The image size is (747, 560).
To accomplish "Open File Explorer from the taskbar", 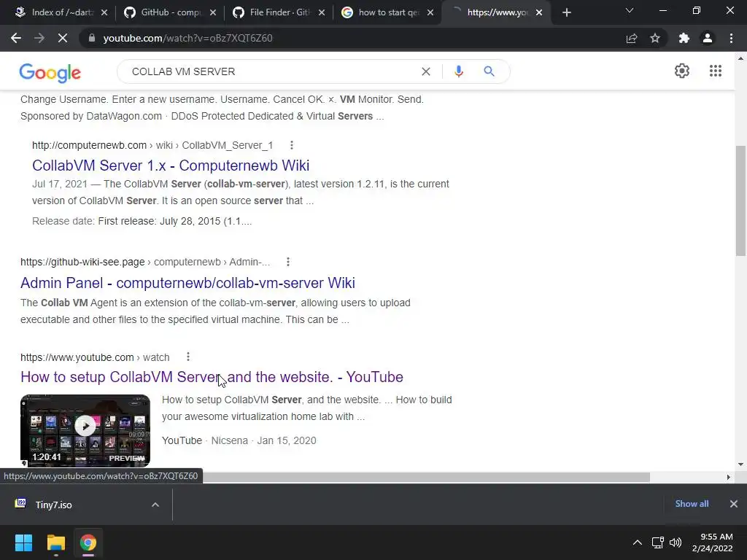I will 55,542.
